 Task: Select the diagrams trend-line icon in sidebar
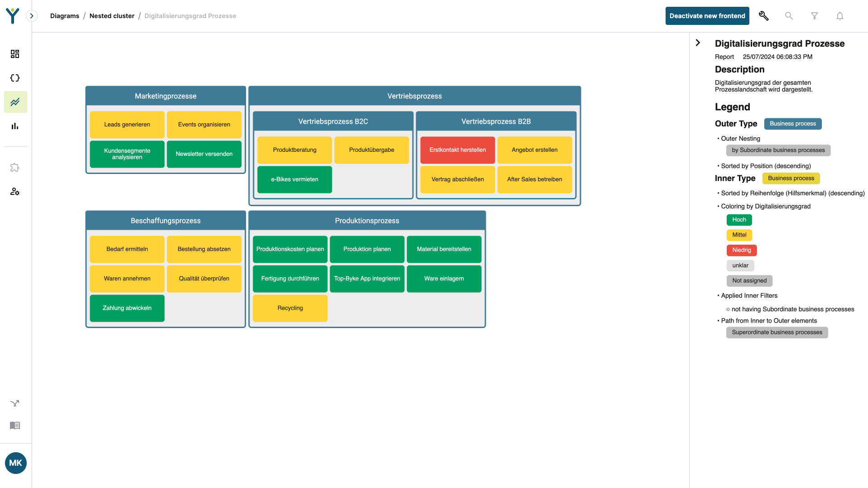pos(15,102)
